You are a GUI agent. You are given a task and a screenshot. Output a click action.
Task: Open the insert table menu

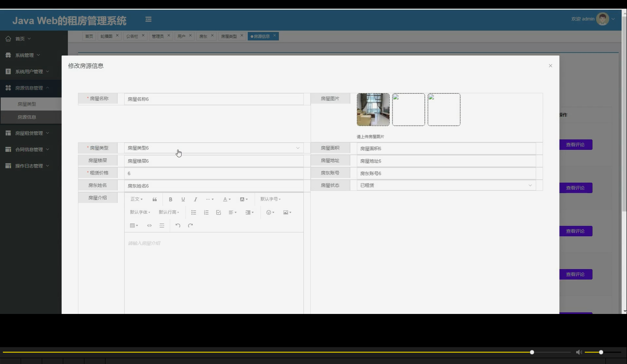coord(134,225)
